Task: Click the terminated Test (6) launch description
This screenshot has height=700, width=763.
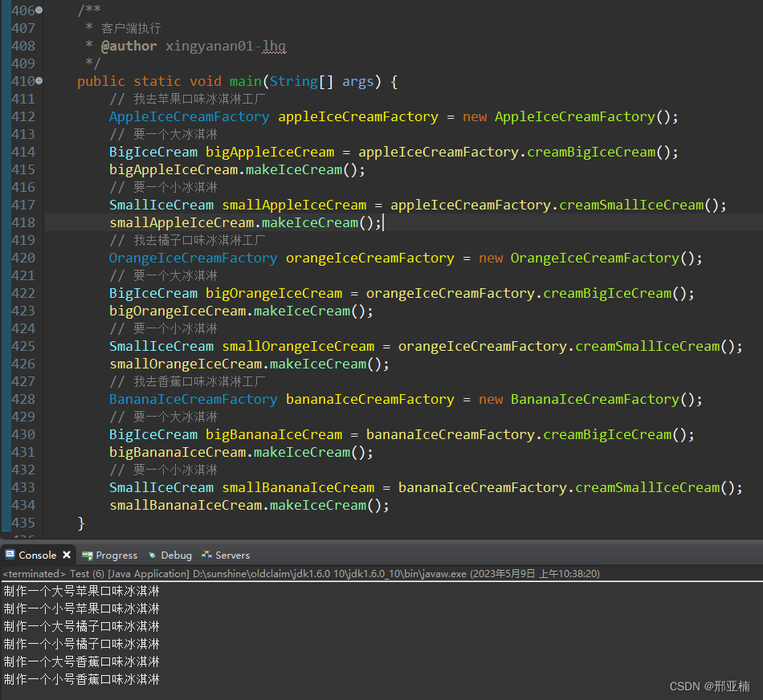Action: (301, 573)
